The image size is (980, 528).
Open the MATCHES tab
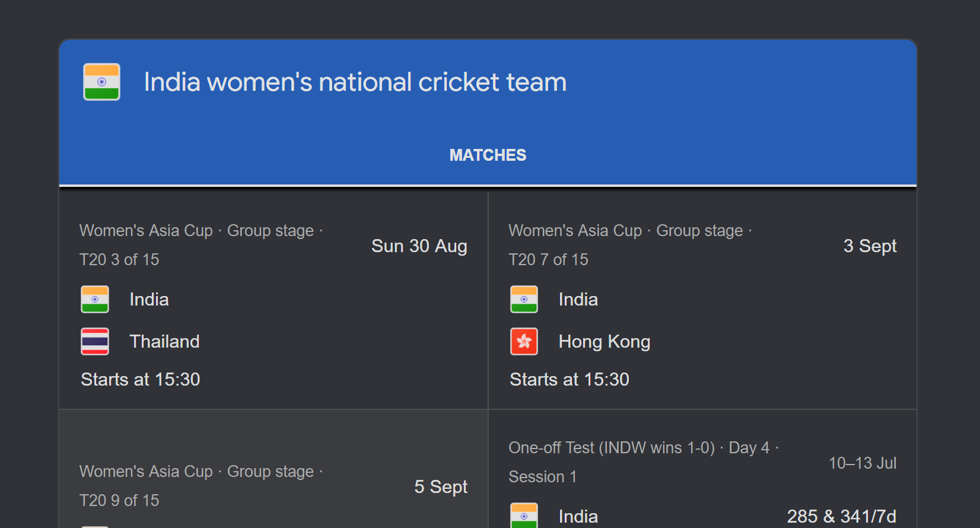pos(488,155)
